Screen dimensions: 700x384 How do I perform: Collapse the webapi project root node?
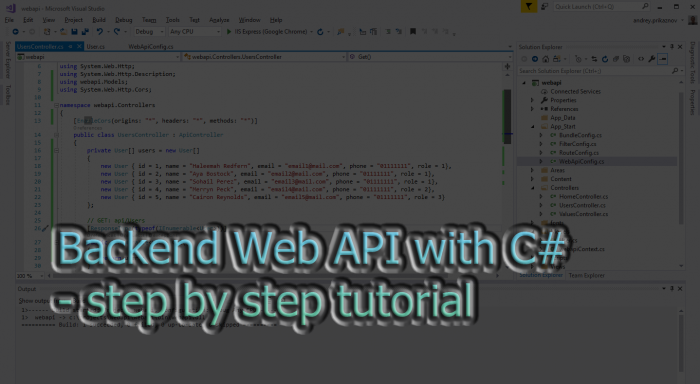coord(524,83)
